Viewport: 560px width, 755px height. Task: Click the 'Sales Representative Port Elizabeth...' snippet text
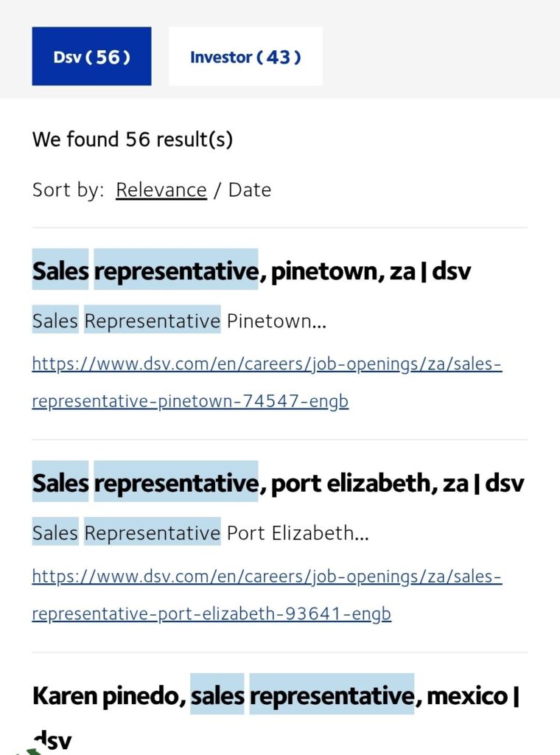200,533
